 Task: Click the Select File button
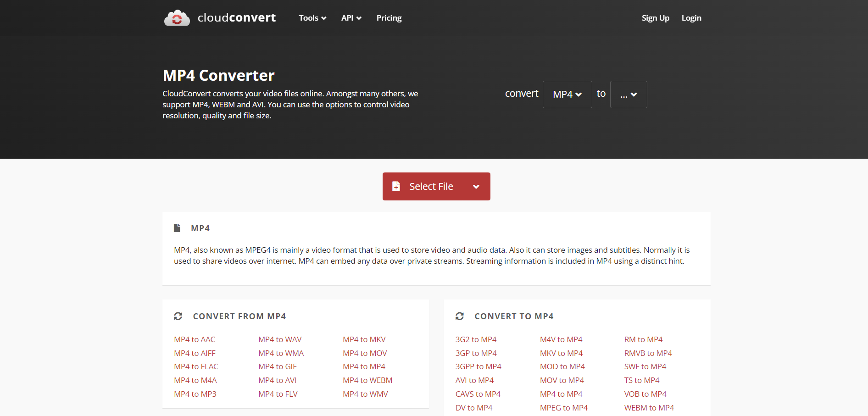point(436,187)
